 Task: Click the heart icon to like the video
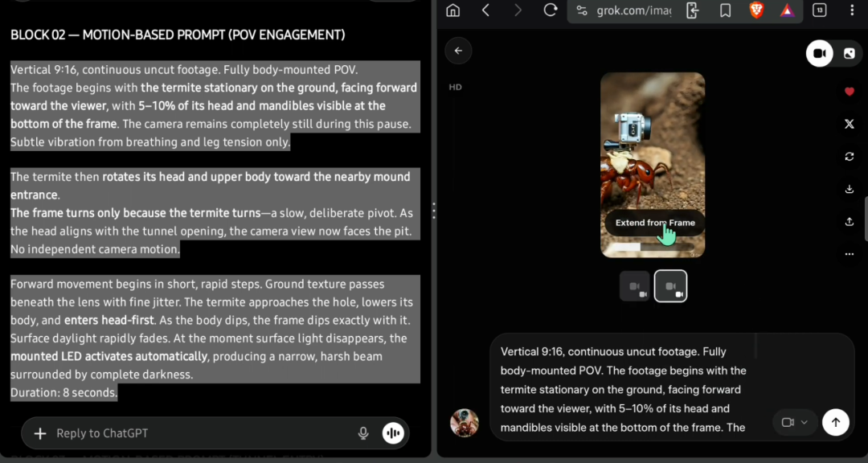pos(850,92)
